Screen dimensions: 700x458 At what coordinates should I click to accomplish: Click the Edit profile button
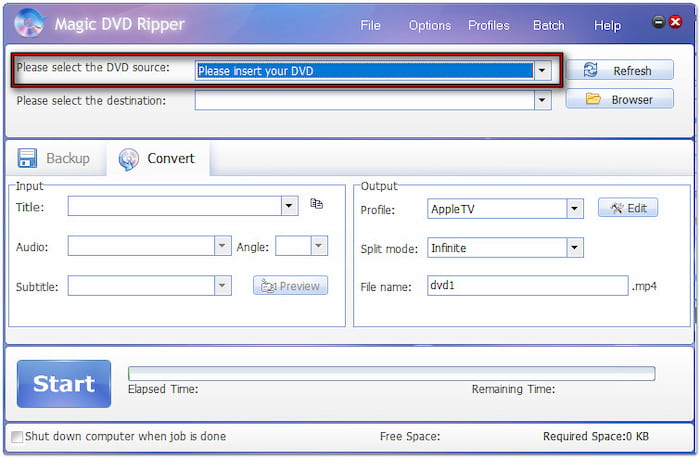click(628, 208)
